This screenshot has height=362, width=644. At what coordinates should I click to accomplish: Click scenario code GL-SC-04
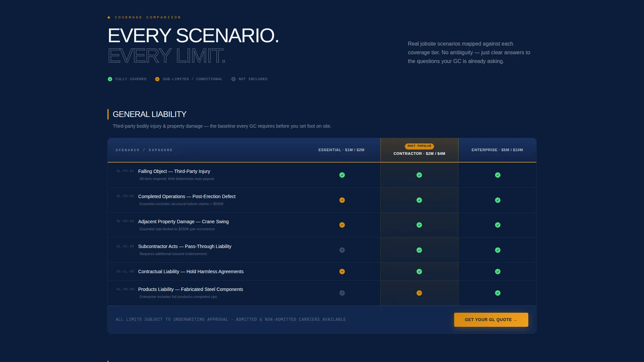(125, 246)
